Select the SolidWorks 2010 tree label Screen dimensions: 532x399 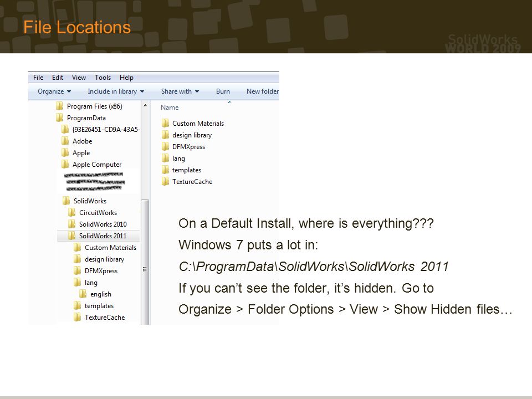click(x=103, y=224)
